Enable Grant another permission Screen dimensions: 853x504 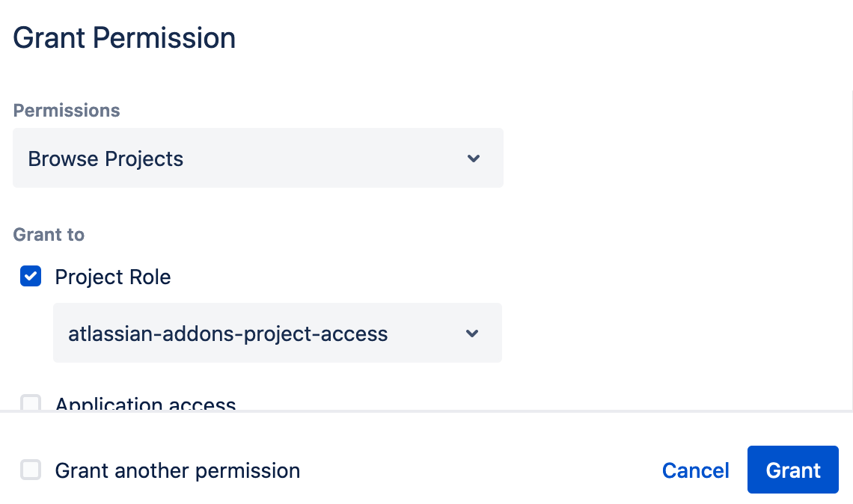coord(30,470)
